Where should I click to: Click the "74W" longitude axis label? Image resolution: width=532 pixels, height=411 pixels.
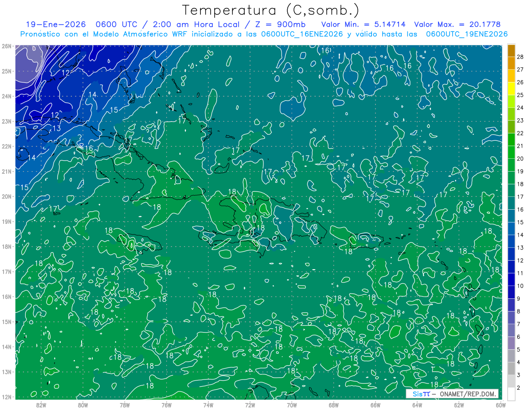tap(208, 405)
